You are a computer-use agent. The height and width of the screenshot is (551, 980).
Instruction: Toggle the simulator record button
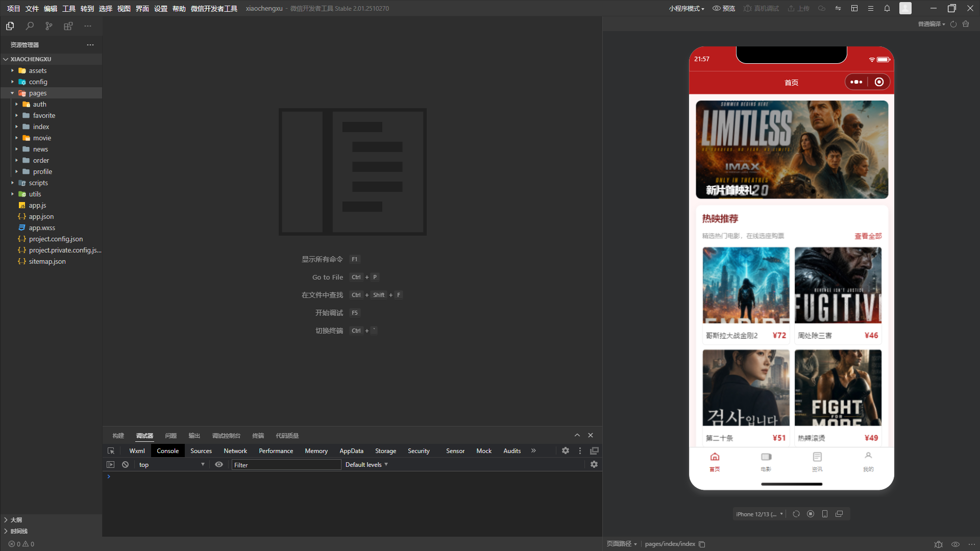[x=811, y=514]
